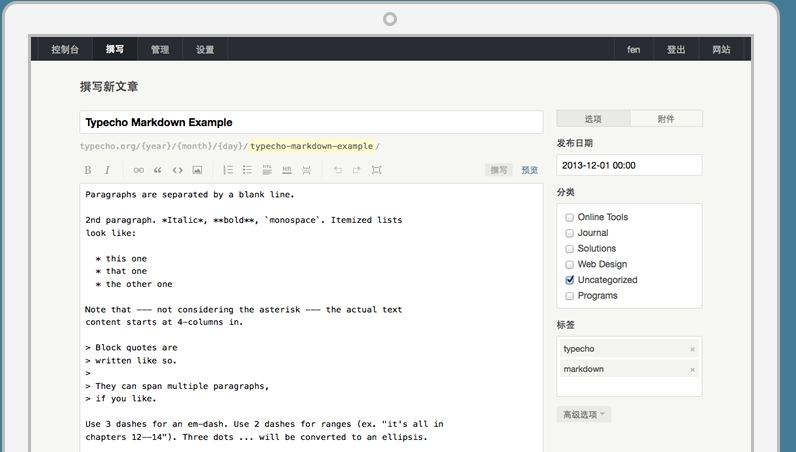Check the Web Design category
Image resolution: width=796 pixels, height=452 pixels.
(570, 265)
